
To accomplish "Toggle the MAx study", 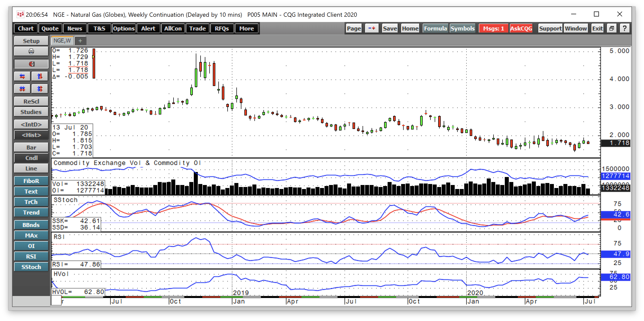I will tap(31, 235).
